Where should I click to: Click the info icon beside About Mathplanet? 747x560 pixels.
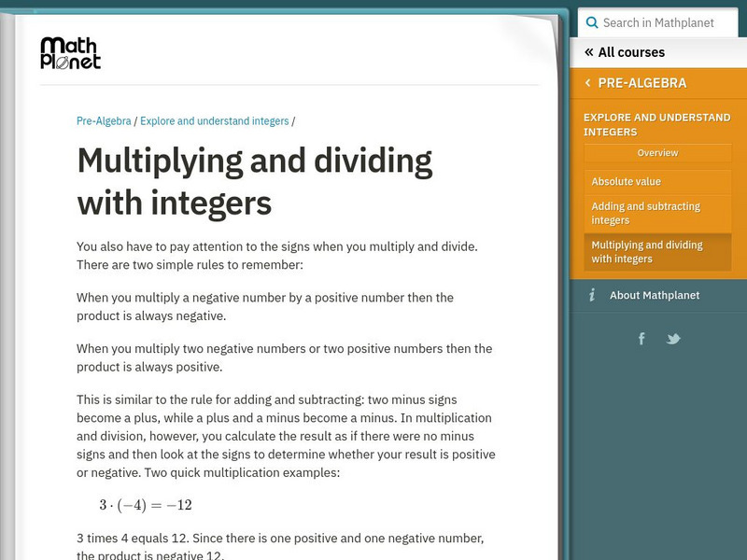tap(592, 295)
